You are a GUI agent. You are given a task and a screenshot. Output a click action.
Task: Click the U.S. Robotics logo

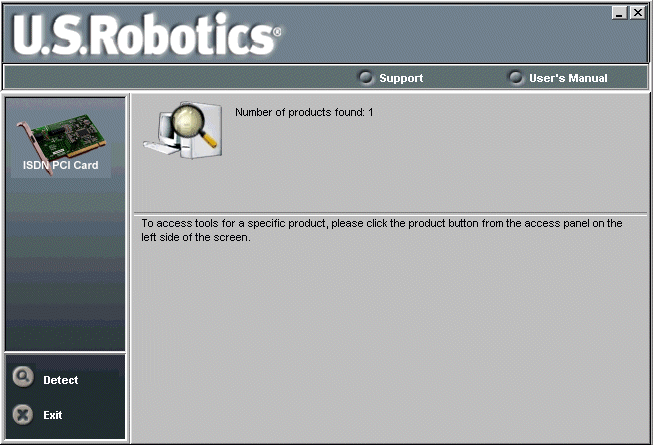coord(142,35)
